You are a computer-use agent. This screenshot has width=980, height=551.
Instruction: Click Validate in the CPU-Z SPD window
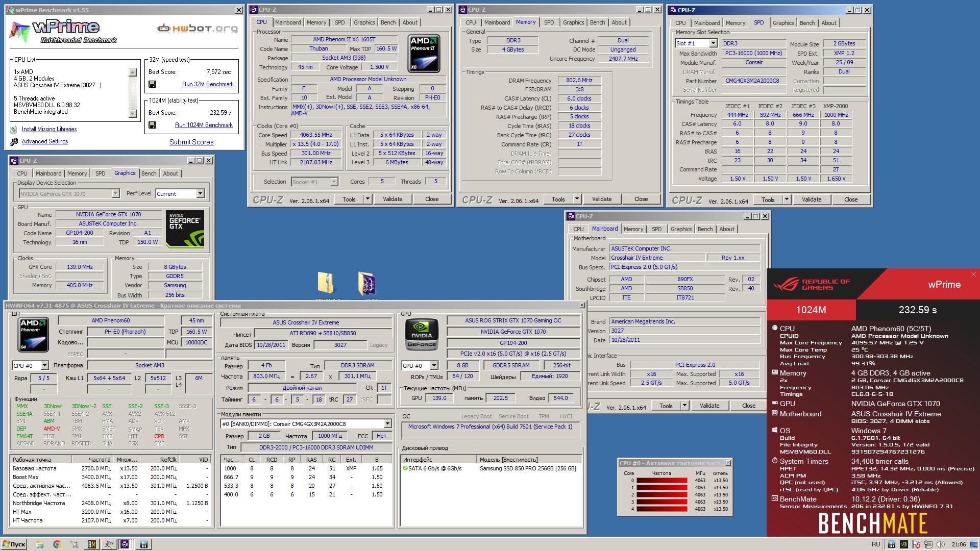[812, 199]
